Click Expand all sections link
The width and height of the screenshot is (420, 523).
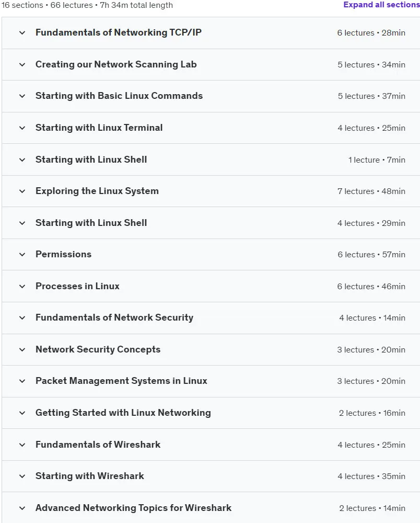point(382,5)
